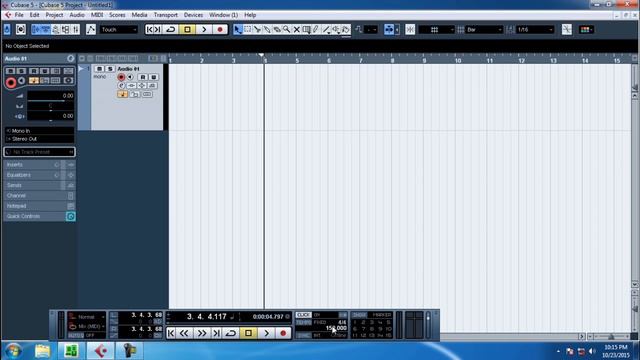
Task: Toggle Read Automation on Audio 01 track
Action: (x=142, y=77)
